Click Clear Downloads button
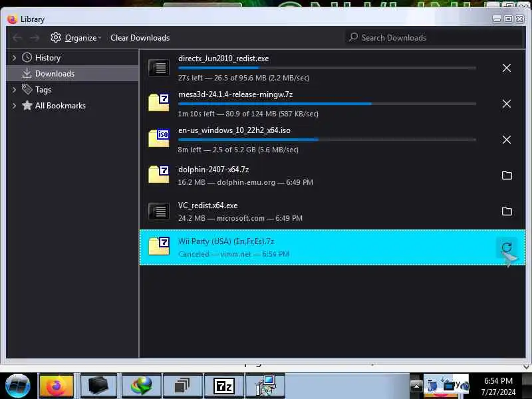Viewport: 532px width, 399px height. click(140, 38)
